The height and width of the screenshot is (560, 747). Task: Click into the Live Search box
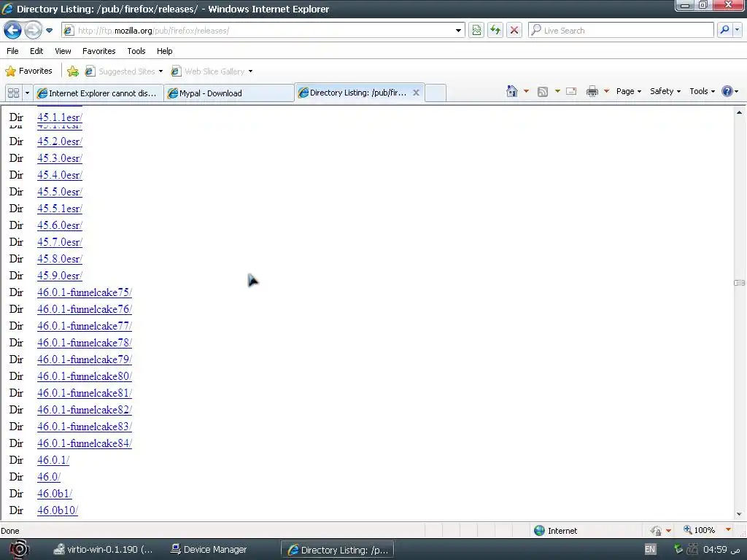coord(622,31)
